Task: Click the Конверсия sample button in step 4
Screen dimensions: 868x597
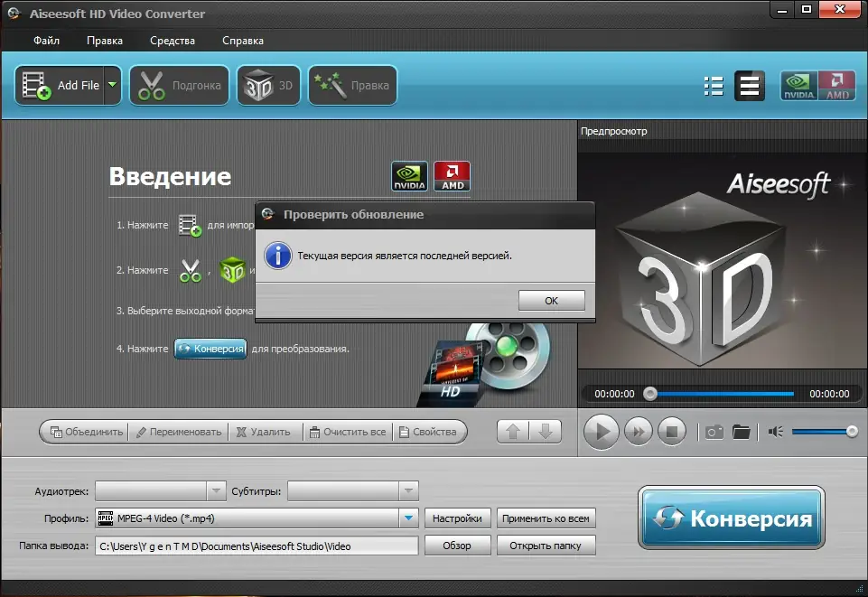Action: [210, 349]
